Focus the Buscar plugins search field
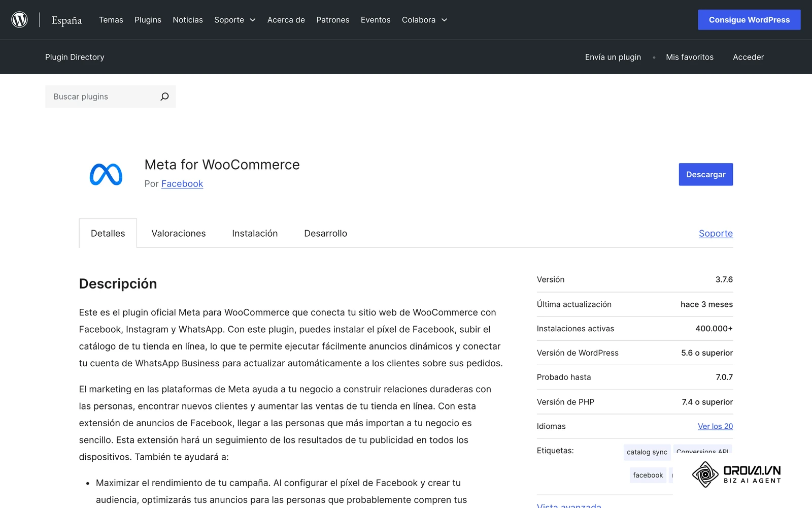Image resolution: width=812 pixels, height=508 pixels. (111, 97)
